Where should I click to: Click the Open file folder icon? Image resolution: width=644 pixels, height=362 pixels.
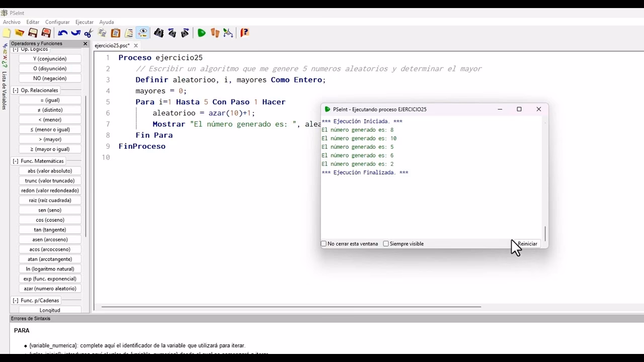[19, 33]
